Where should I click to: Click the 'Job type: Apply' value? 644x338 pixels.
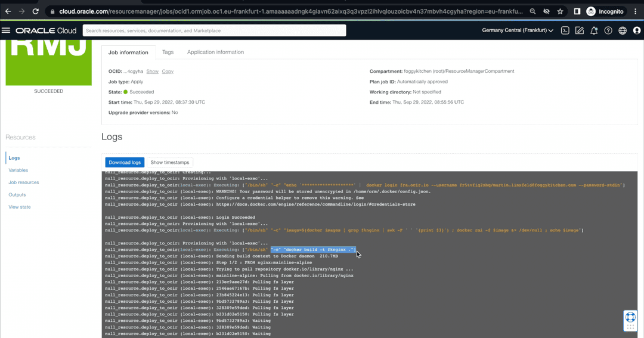137,82
